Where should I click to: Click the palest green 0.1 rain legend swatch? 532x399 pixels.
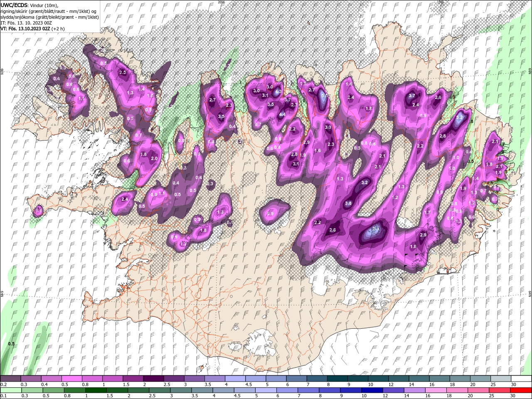tap(11, 391)
